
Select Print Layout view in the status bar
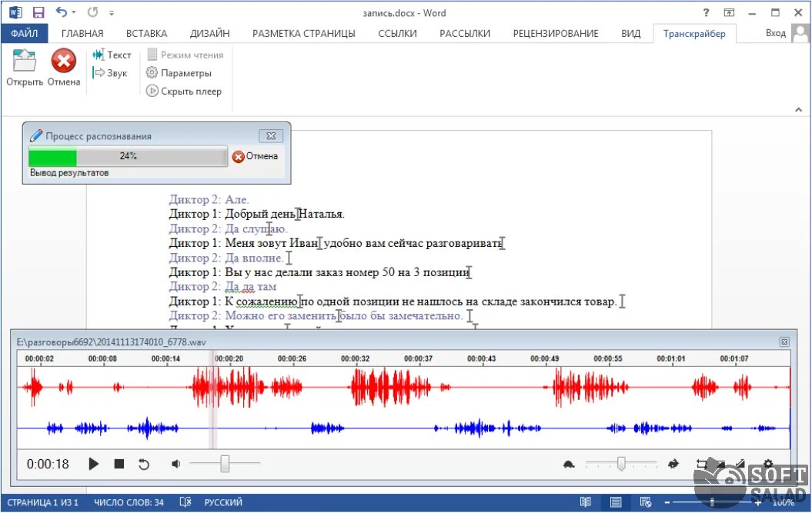(x=616, y=501)
